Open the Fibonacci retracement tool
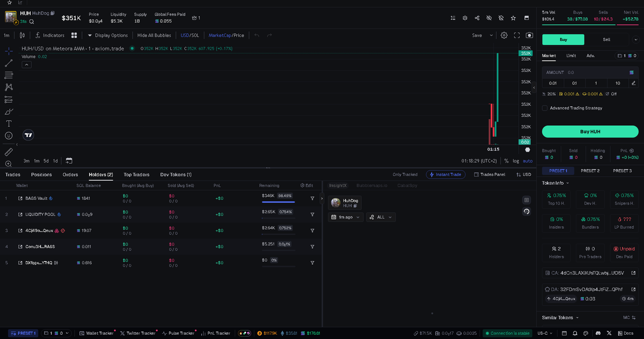644x339 pixels. click(9, 75)
